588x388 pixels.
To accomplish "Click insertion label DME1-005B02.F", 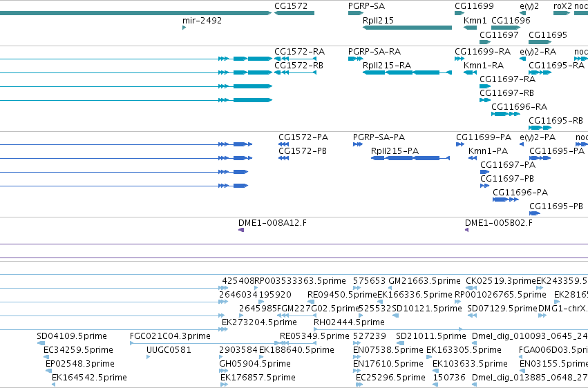I will coord(498,223).
